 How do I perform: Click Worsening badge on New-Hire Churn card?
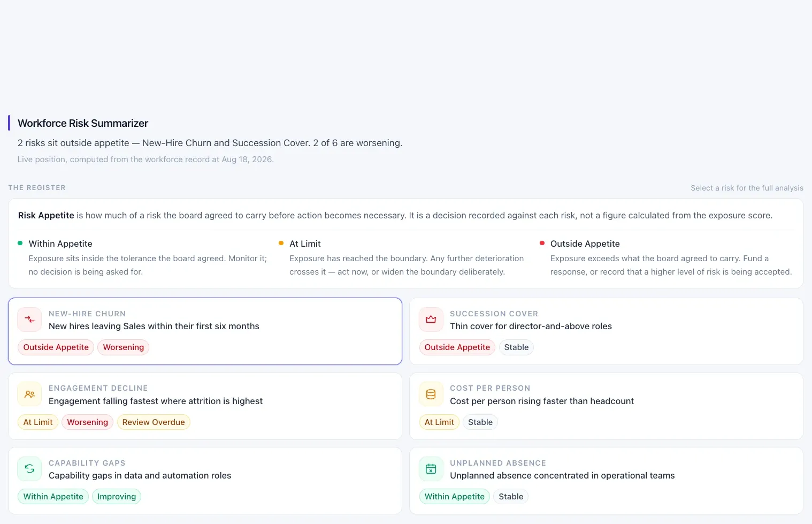tap(124, 347)
